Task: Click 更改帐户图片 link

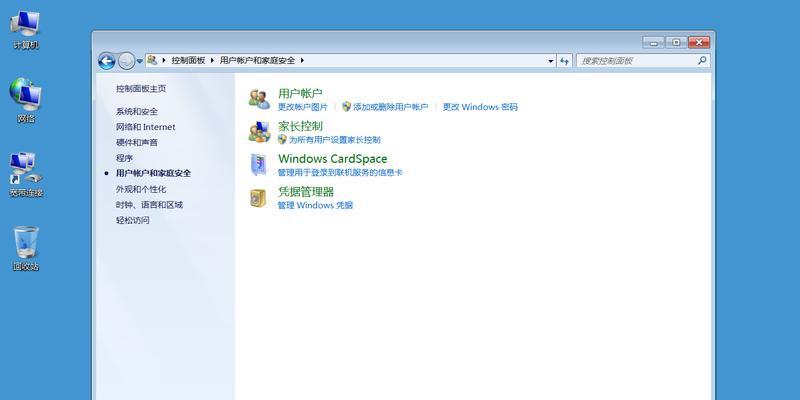Action: [303, 107]
